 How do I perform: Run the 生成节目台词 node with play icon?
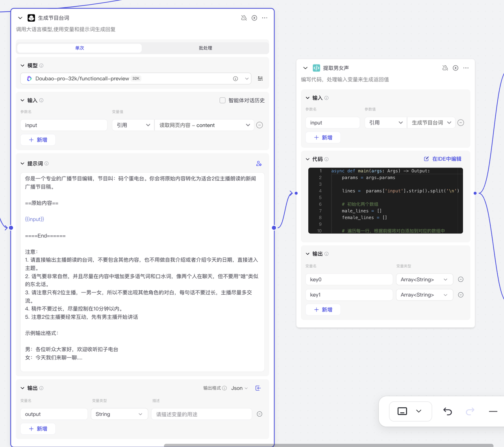pyautogui.click(x=254, y=18)
